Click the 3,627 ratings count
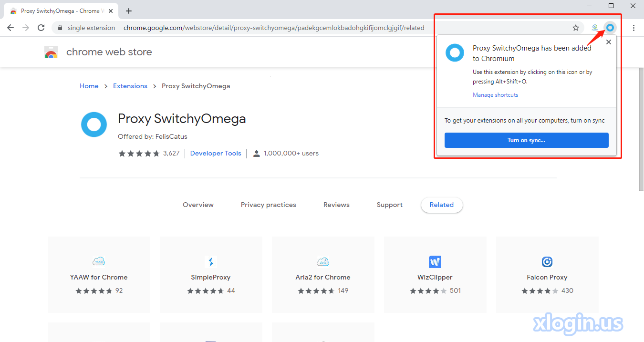The image size is (644, 342). point(171,153)
